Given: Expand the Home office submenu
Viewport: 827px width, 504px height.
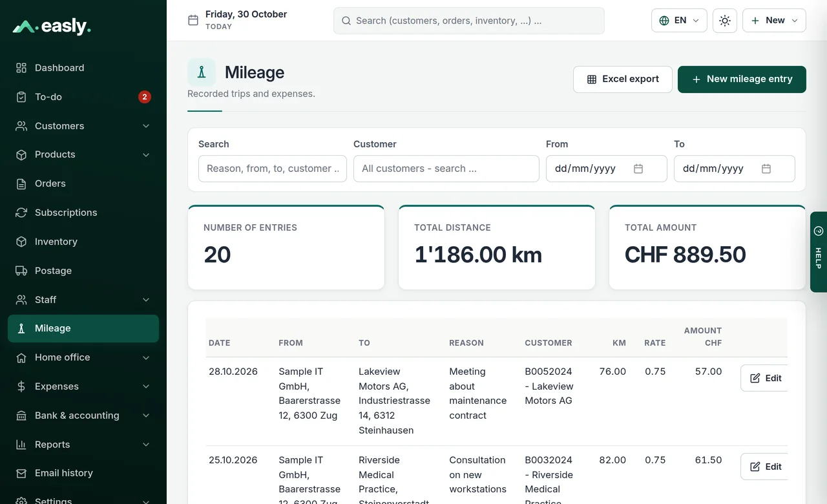Looking at the screenshot, I should tap(146, 357).
